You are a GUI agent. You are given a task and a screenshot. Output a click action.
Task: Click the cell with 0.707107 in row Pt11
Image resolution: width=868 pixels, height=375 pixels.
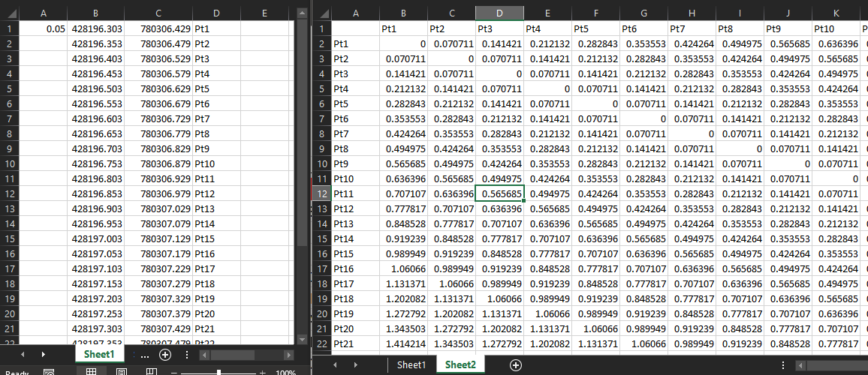[x=403, y=193]
